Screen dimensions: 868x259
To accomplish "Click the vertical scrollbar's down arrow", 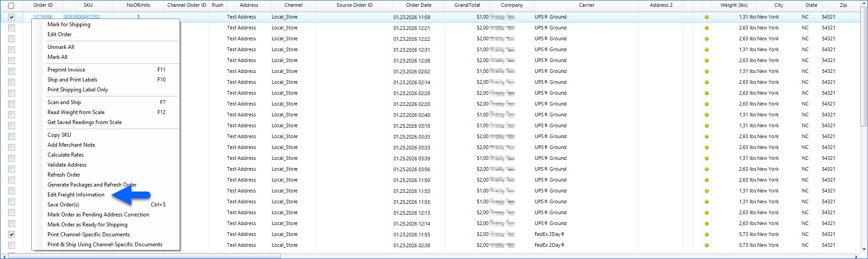I will (x=864, y=249).
